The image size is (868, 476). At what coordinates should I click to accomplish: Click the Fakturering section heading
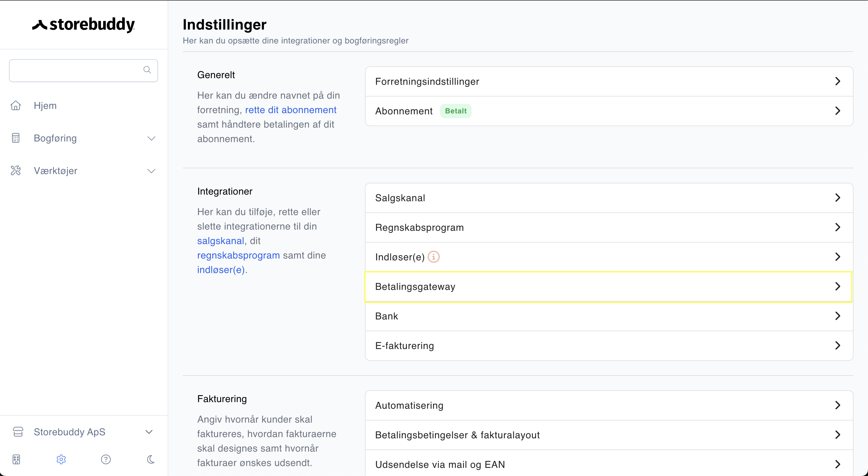[222, 399]
